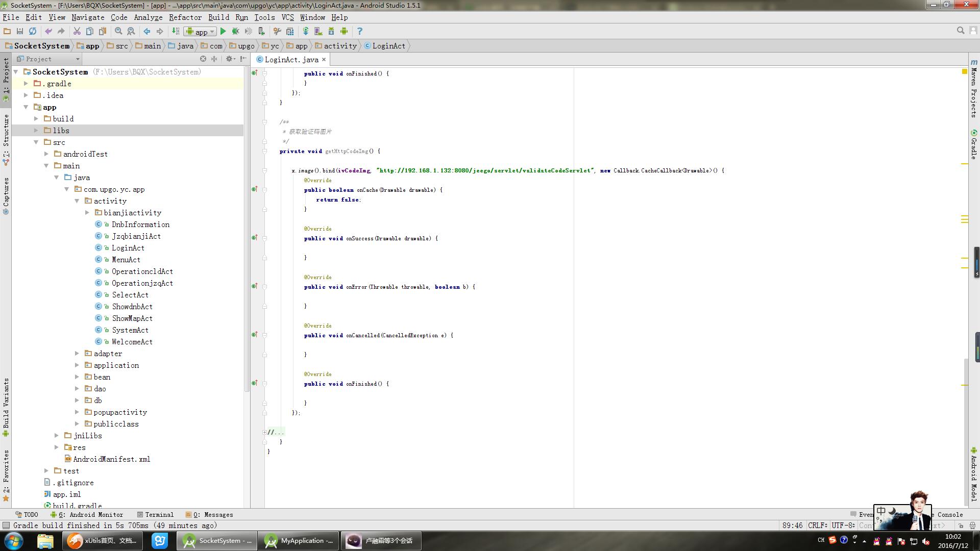Select the LoginAct.java editor tab

pos(291,60)
